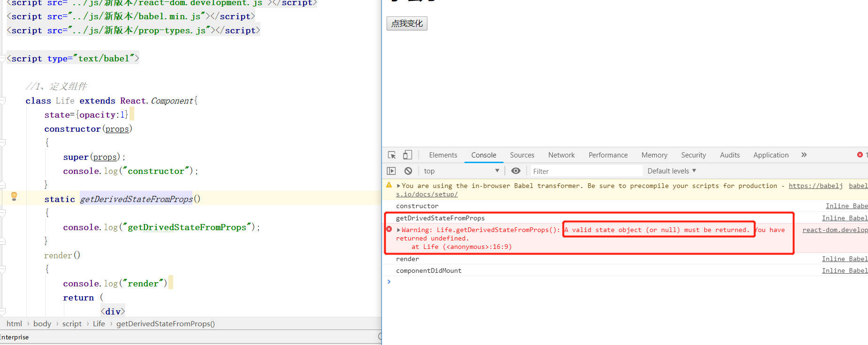
Task: Click 'class Life extends React.Component' line
Action: point(112,100)
